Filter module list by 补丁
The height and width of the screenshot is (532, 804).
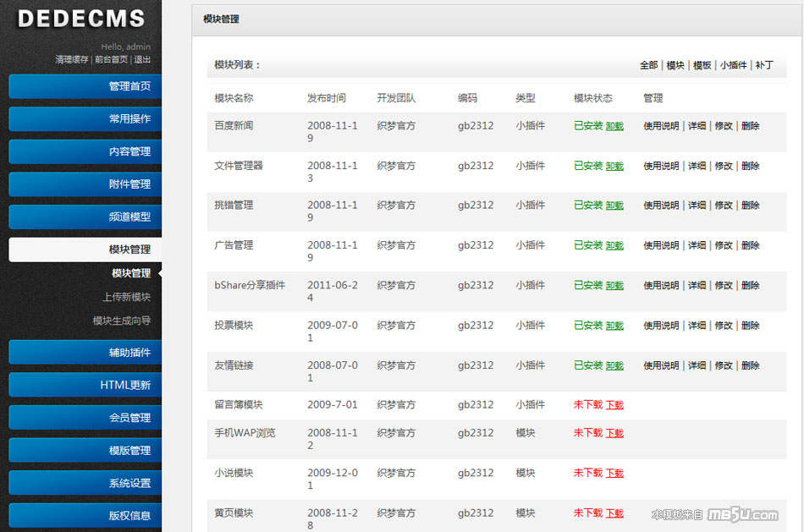[764, 65]
